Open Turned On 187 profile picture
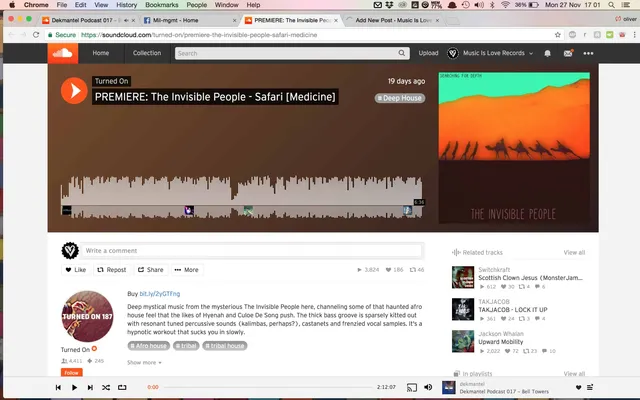 87,316
